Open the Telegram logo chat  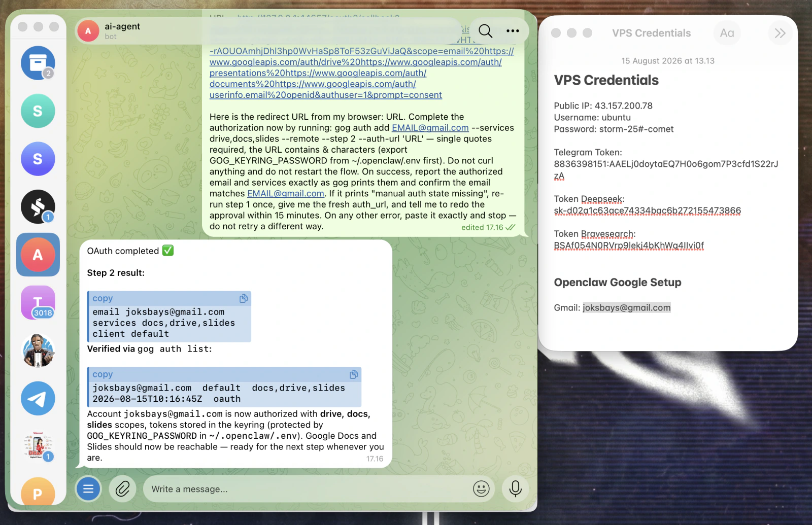[38, 398]
